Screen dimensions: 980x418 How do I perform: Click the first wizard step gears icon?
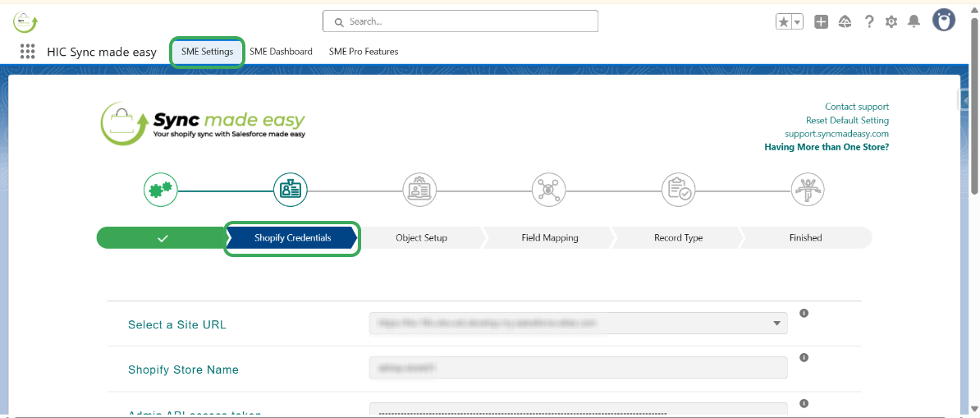click(x=161, y=189)
